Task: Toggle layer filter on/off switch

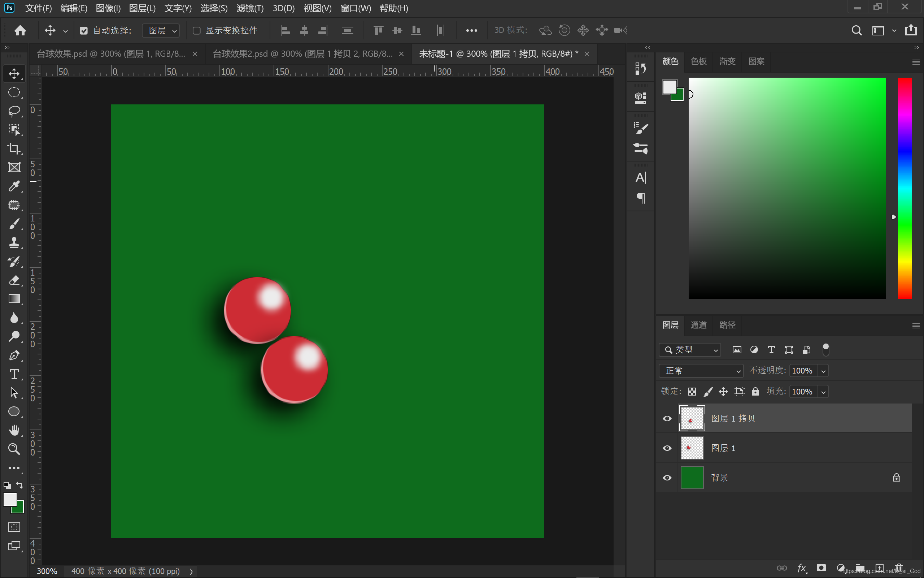Action: pos(825,349)
